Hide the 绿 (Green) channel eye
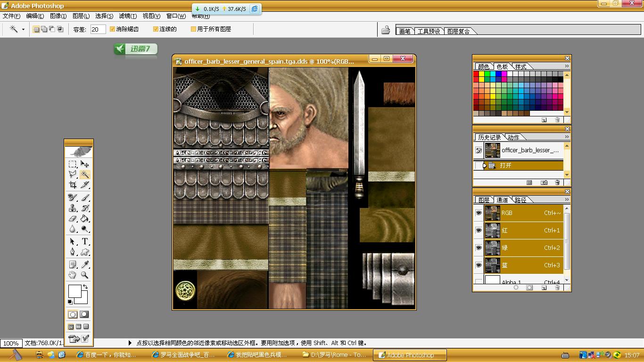644x362 pixels. [x=479, y=248]
